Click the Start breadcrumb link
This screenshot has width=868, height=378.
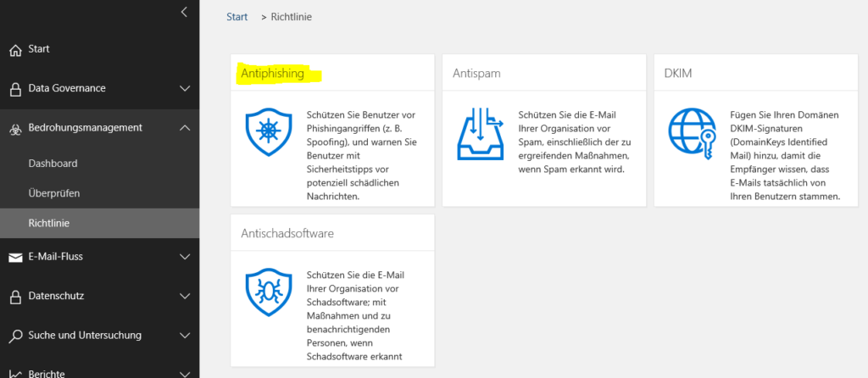[x=237, y=17]
